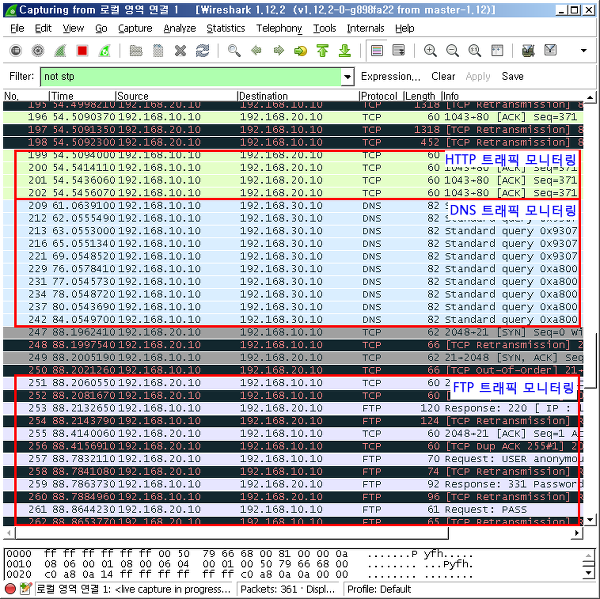Open the filter history dropdown arrow
The height and width of the screenshot is (599, 600).
point(347,77)
